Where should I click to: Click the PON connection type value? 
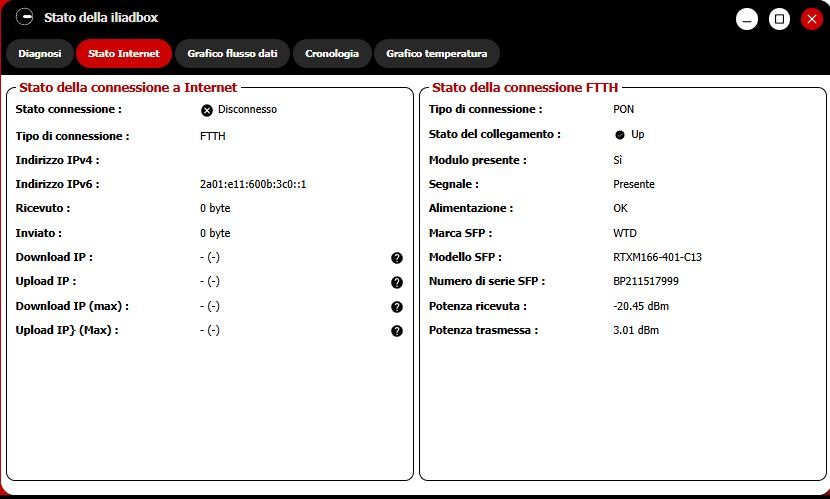tap(624, 109)
